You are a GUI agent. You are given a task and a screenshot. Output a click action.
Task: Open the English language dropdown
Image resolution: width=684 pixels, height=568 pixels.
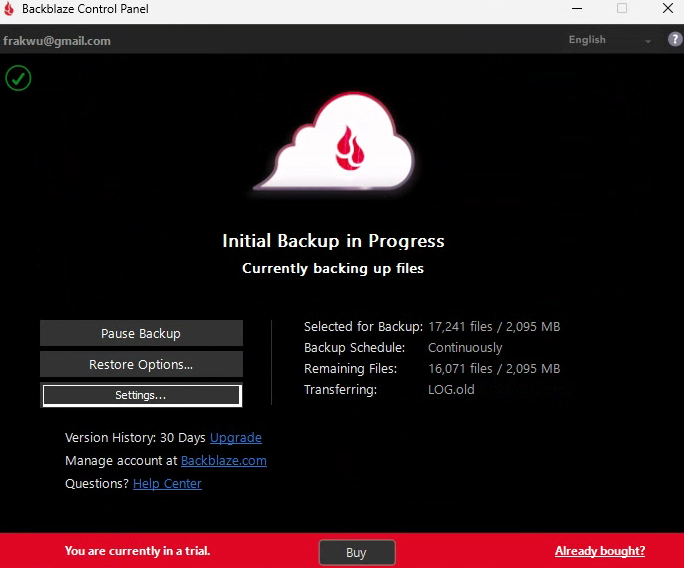click(610, 40)
